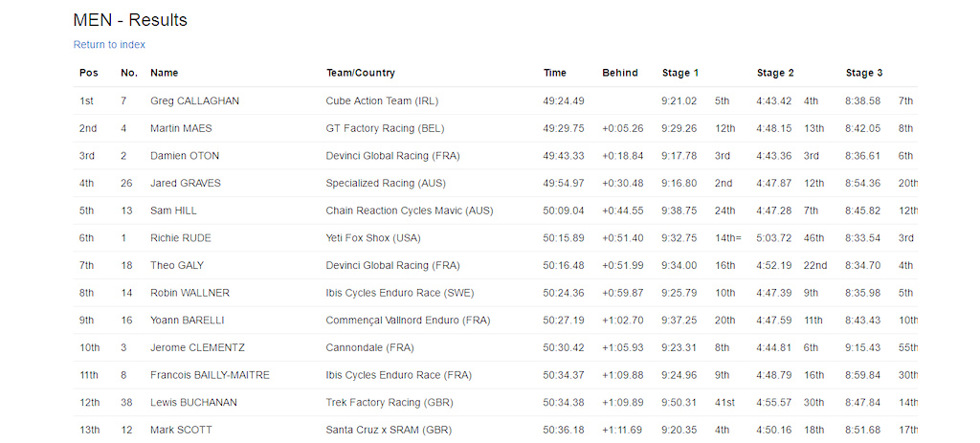
Task: Click the Team/Country column header
Action: click(361, 73)
